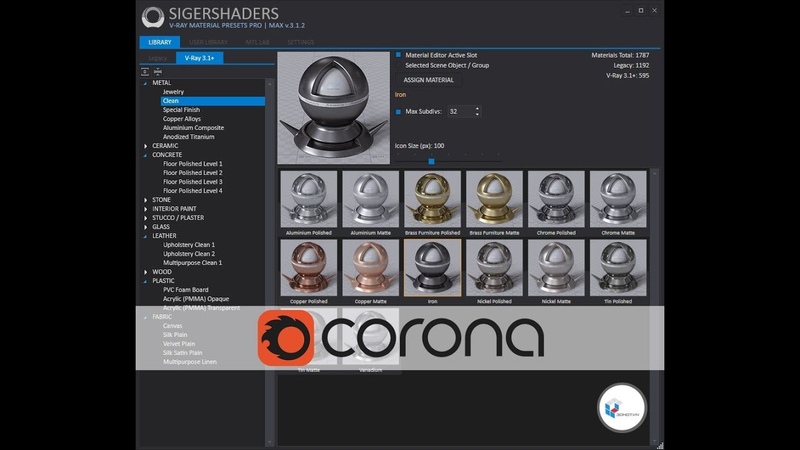The image size is (800, 450).
Task: Click the expand-all tree icon
Action: coord(145,72)
